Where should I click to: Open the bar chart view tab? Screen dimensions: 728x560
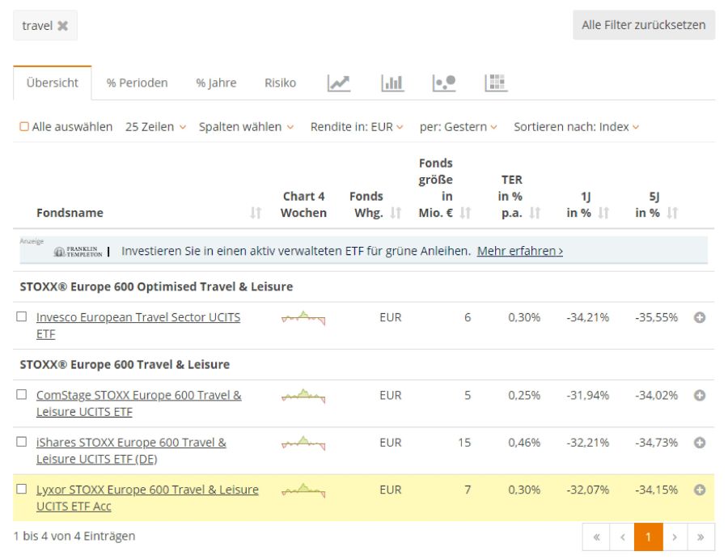392,83
